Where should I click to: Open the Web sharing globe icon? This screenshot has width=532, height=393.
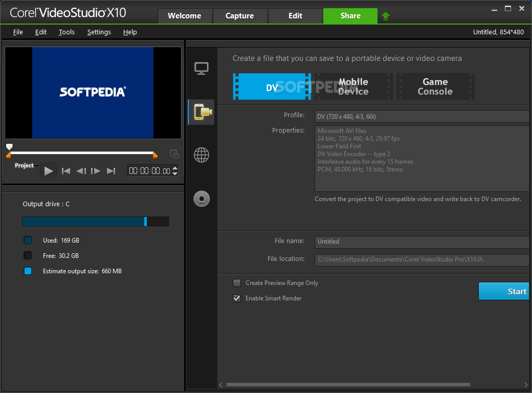click(202, 155)
